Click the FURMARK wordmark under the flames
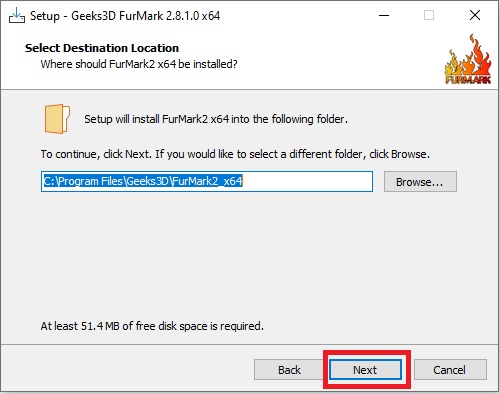Viewport: 500px width, 394px height. [468, 79]
